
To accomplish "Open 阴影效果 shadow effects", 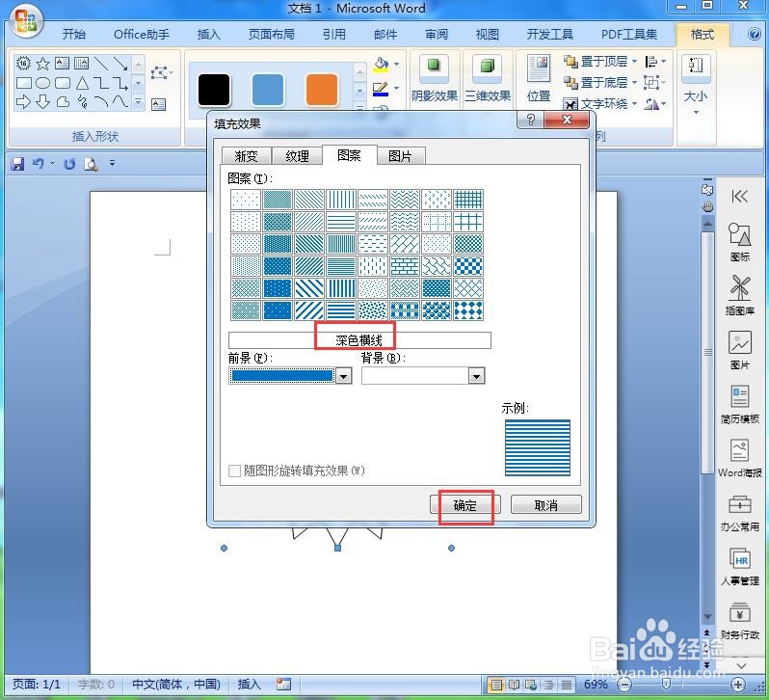I will tap(435, 78).
